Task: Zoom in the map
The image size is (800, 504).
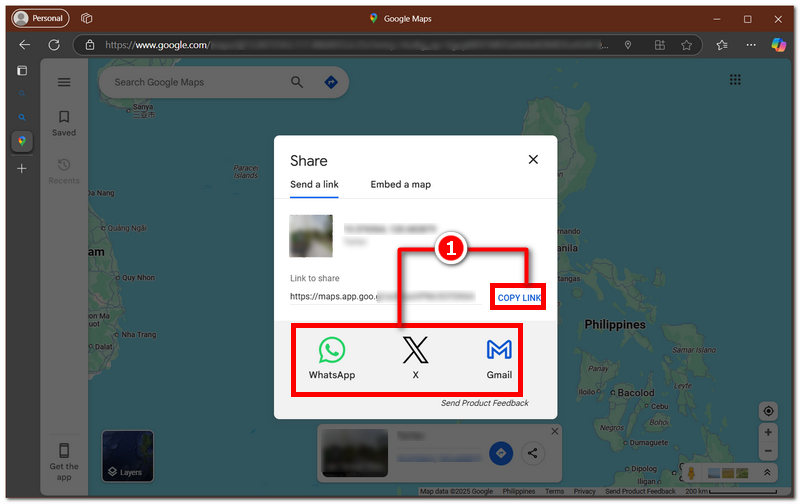Action: [x=768, y=432]
